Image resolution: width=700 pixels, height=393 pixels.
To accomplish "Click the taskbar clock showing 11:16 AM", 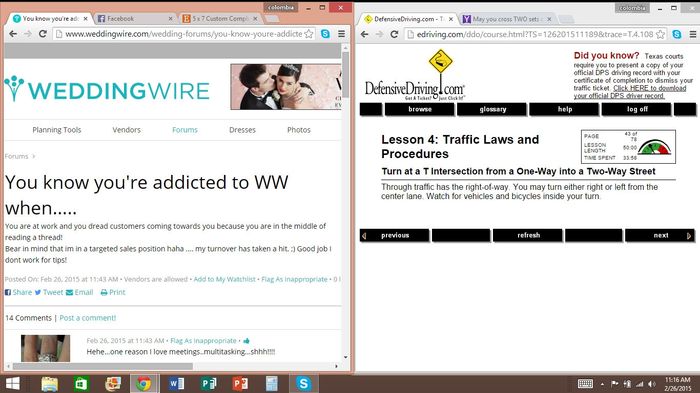I will [677, 384].
